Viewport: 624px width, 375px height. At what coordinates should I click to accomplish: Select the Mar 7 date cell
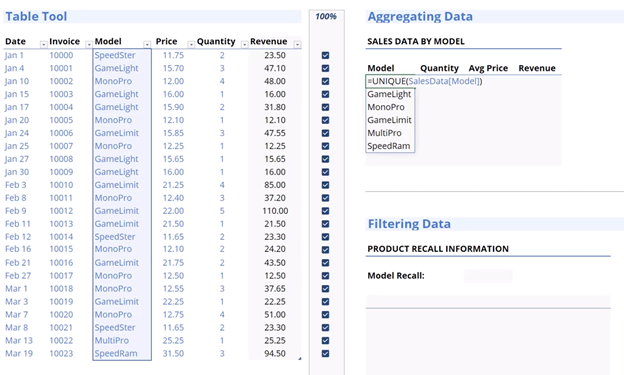click(16, 314)
